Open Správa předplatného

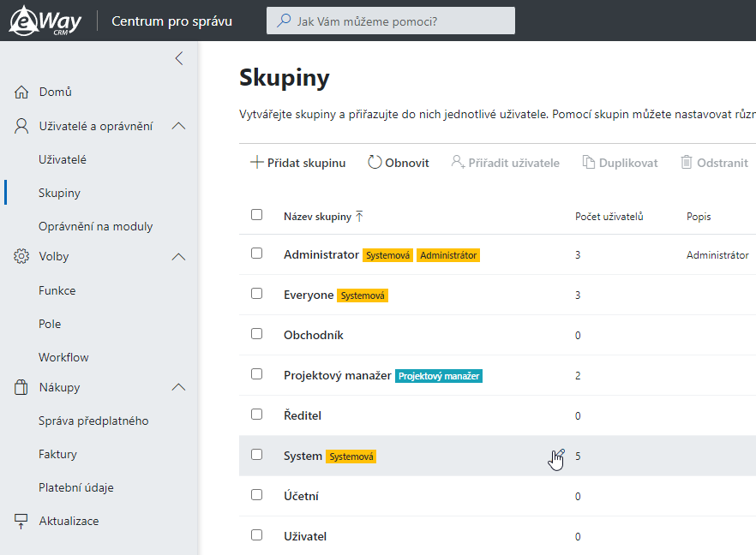(x=93, y=421)
